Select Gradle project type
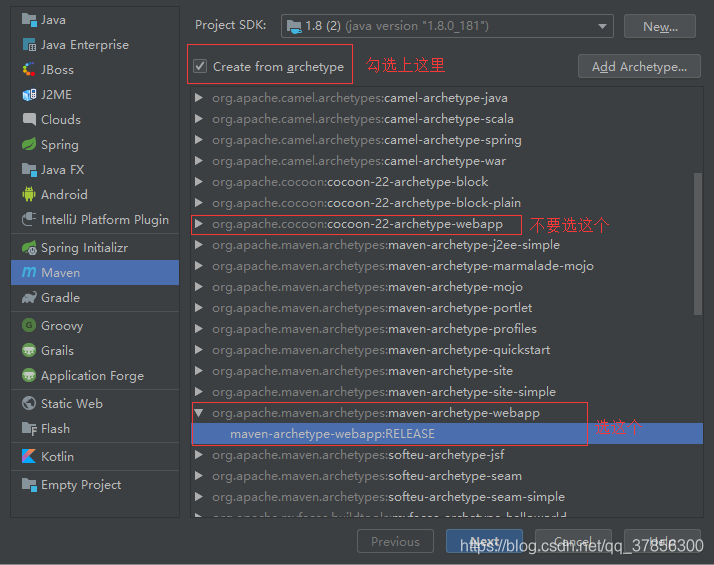 pyautogui.click(x=95, y=298)
